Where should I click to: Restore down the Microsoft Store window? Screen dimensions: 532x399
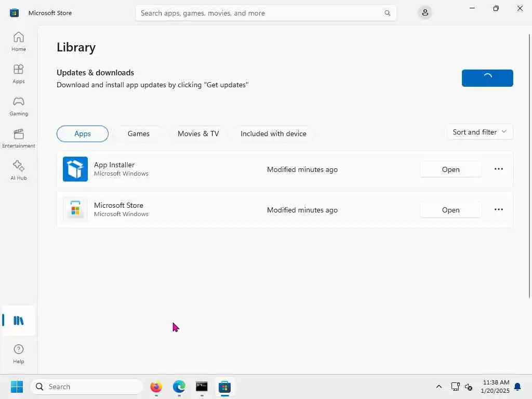(496, 8)
